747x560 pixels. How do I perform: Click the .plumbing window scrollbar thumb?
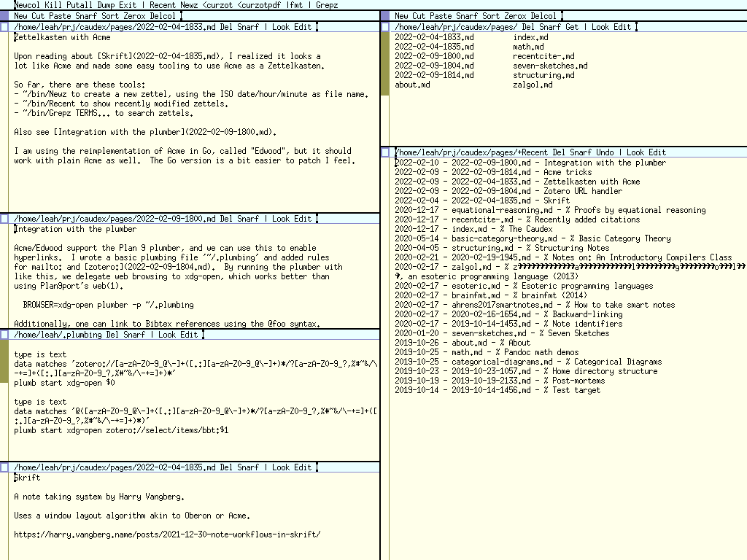(4, 362)
